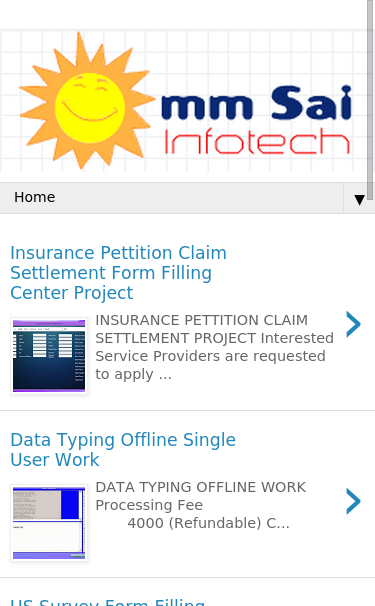Select the Home label in navigation bar
Viewport: 375px width, 606px height.
pyautogui.click(x=35, y=197)
